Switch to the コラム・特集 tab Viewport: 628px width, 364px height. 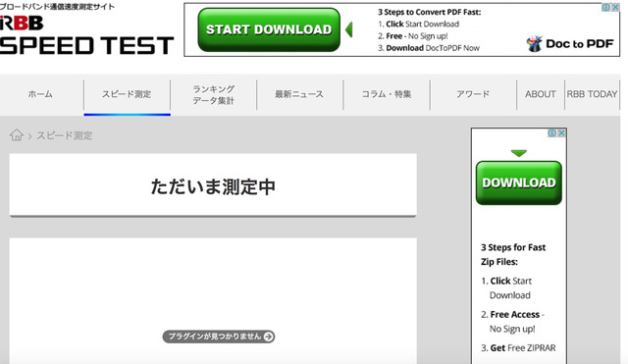(387, 94)
